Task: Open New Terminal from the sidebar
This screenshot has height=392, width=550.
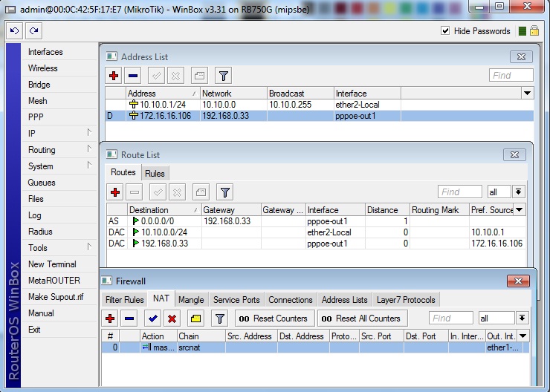Action: [59, 264]
